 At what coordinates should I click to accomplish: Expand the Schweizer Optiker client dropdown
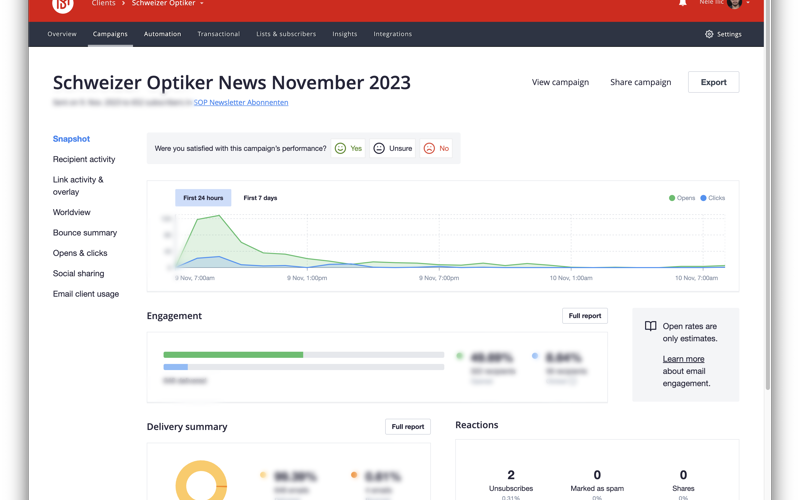(202, 4)
